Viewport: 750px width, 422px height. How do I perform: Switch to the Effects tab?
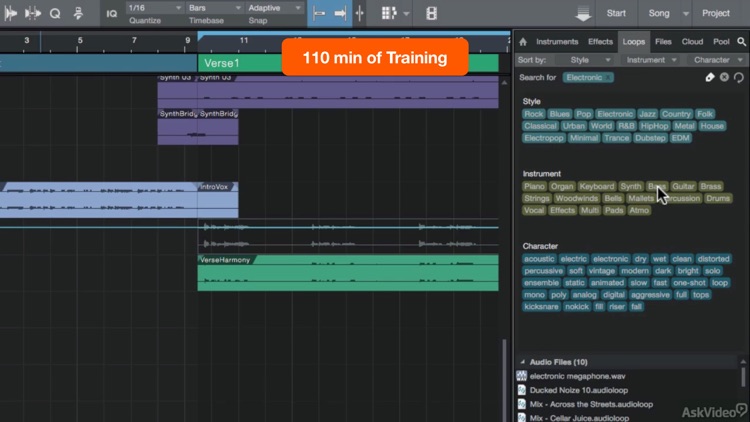[x=600, y=42]
